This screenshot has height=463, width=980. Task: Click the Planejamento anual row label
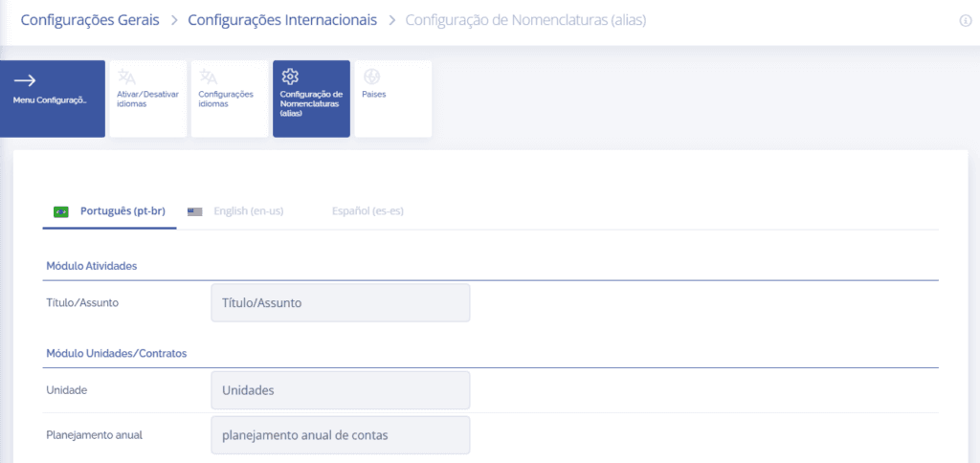coord(95,434)
